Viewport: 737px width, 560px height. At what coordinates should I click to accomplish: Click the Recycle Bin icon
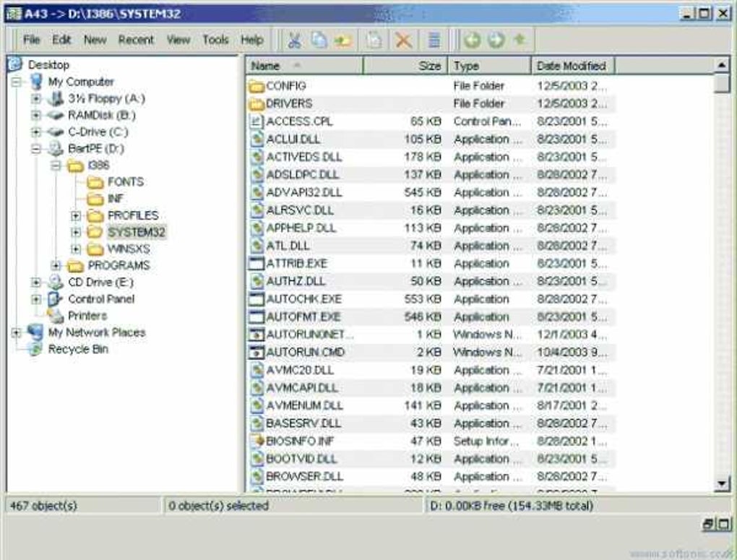pyautogui.click(x=35, y=349)
